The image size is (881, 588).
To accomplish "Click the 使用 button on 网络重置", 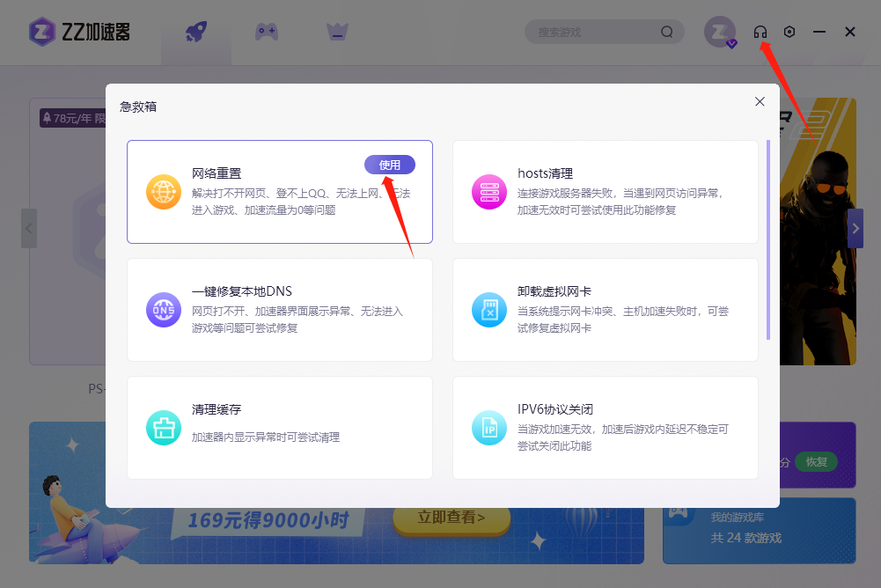I will tap(389, 165).
